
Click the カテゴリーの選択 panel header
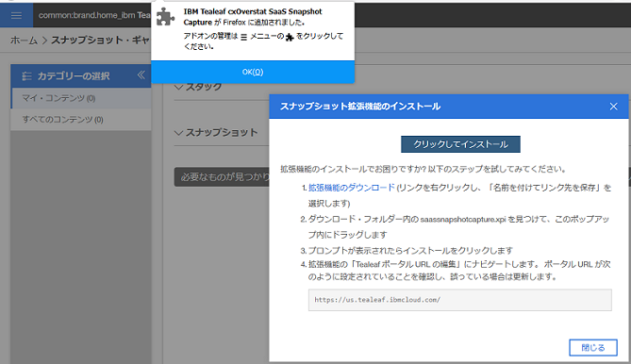pos(81,75)
